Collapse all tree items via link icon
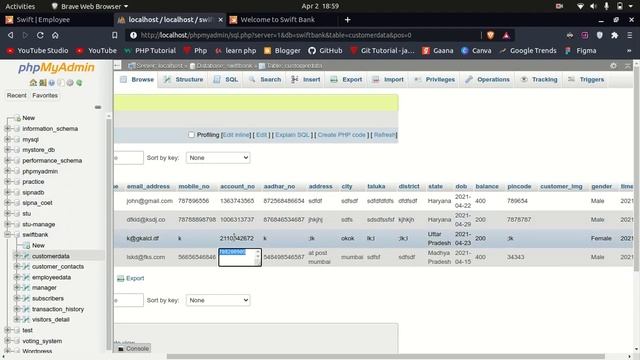The width and height of the screenshot is (640, 360). point(98,107)
